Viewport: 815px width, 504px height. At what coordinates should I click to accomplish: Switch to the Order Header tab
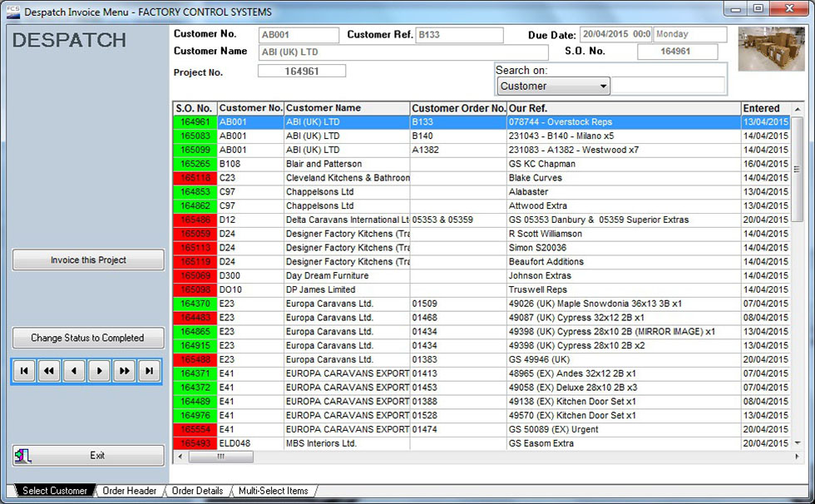(130, 491)
